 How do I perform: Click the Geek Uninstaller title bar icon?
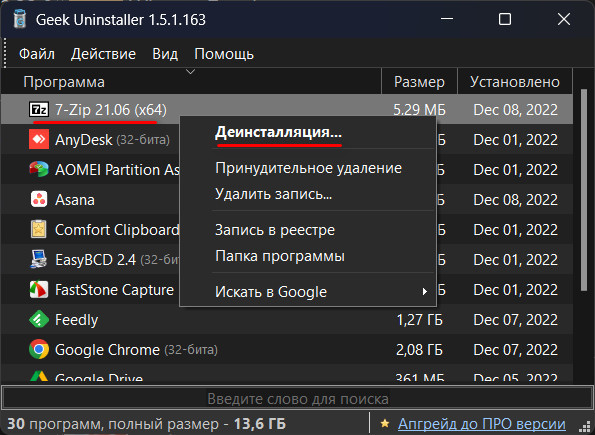tap(20, 19)
